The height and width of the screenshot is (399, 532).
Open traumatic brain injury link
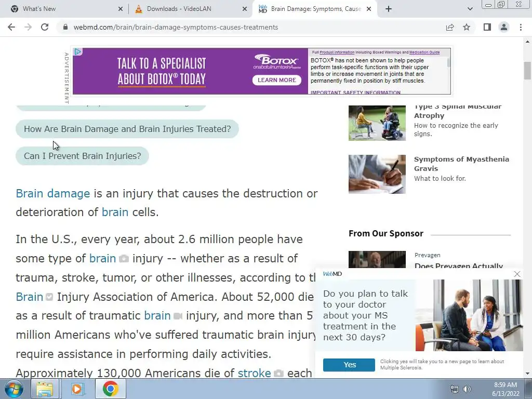(x=157, y=316)
